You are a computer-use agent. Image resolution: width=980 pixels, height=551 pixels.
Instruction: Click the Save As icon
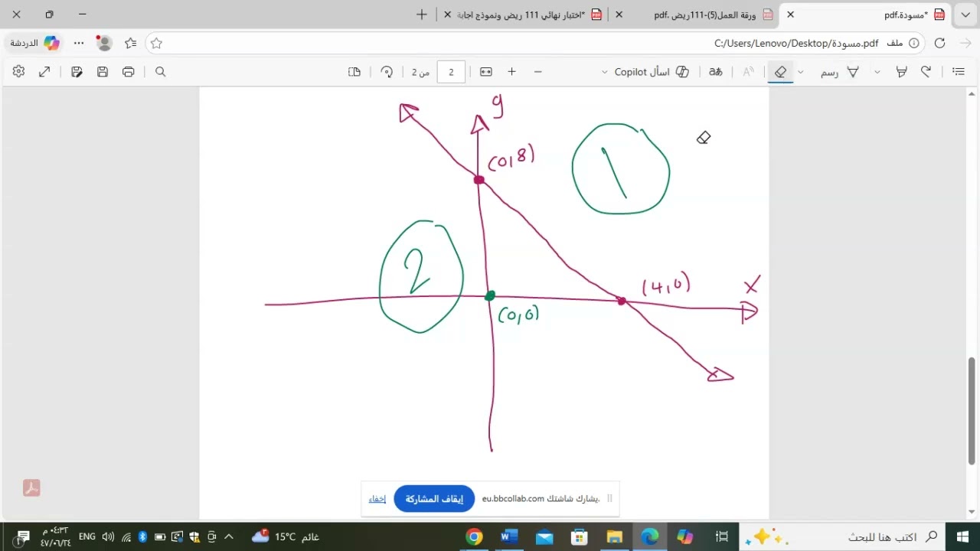pyautogui.click(x=77, y=72)
